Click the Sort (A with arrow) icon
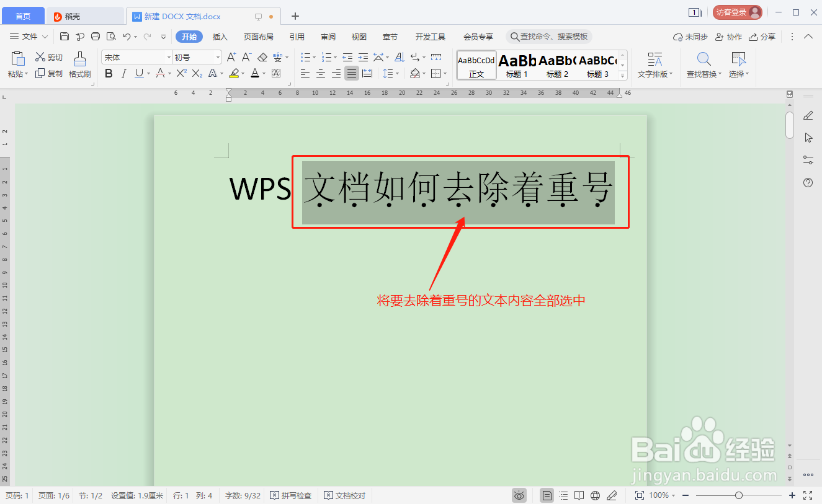The width and height of the screenshot is (822, 504). click(400, 57)
